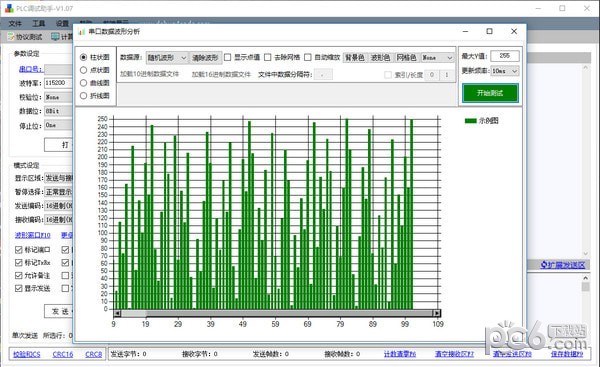600x367 pixels.
Task: Open the None dropdown beside 网格色
Action: (x=437, y=58)
